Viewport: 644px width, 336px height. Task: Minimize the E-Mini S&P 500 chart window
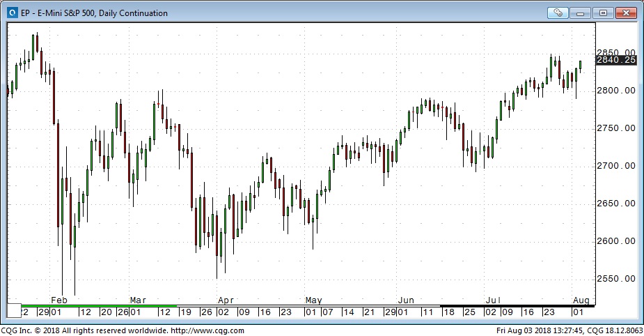tap(581, 13)
